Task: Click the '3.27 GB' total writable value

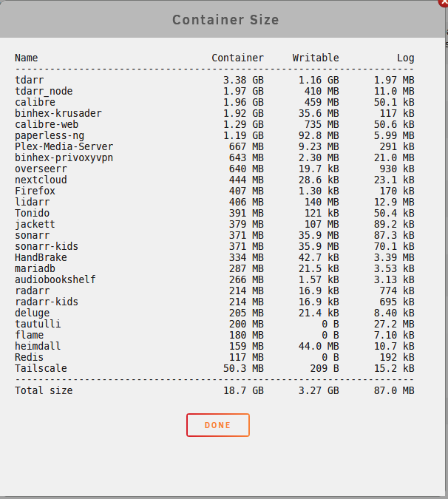Action: click(319, 390)
